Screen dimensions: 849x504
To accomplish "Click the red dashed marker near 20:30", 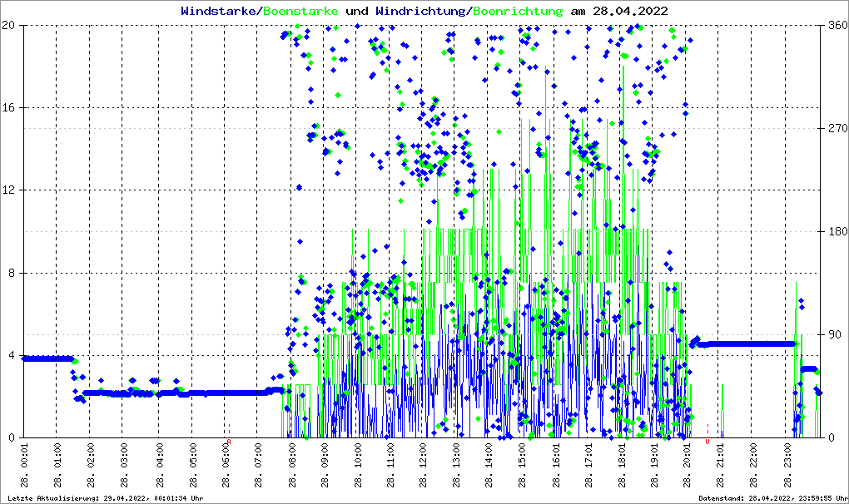I will pos(707,432).
